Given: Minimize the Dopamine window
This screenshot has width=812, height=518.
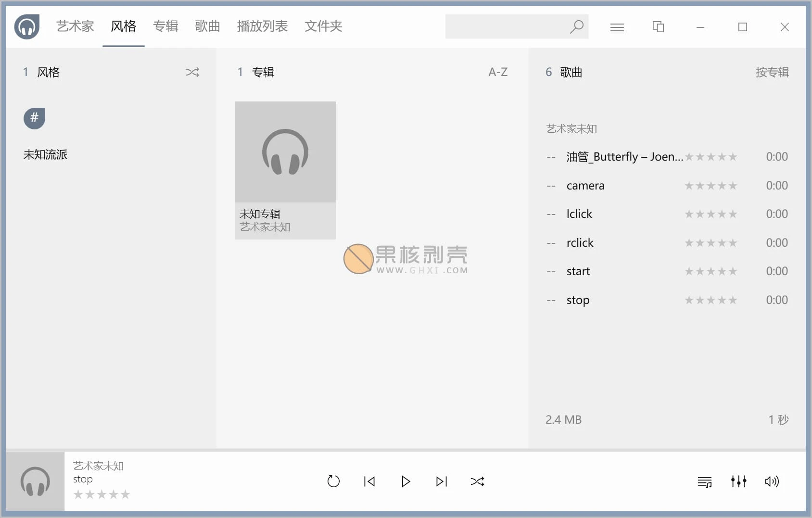Looking at the screenshot, I should point(700,27).
